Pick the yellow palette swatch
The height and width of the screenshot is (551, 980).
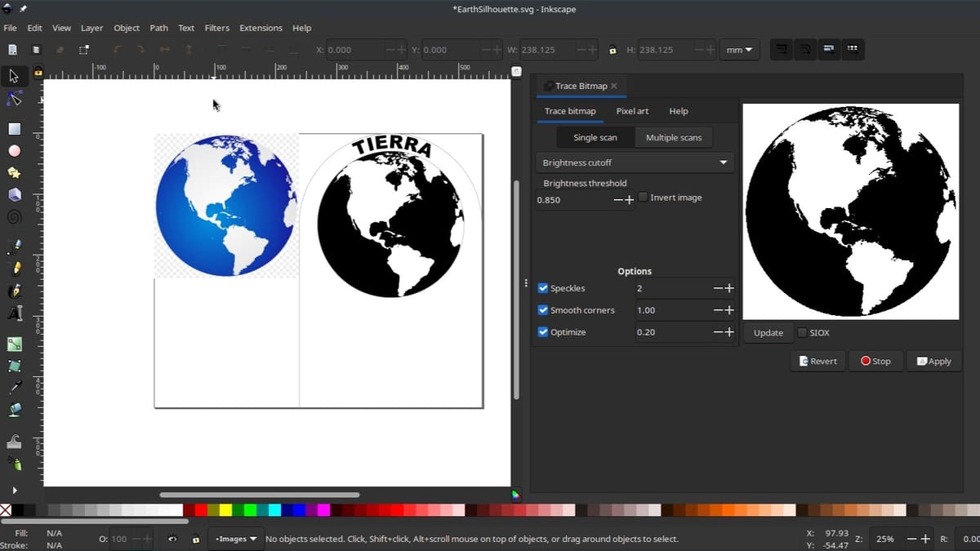click(x=225, y=510)
